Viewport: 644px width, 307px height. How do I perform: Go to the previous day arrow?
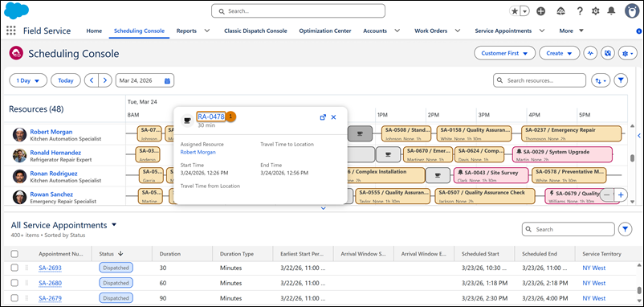coord(92,80)
